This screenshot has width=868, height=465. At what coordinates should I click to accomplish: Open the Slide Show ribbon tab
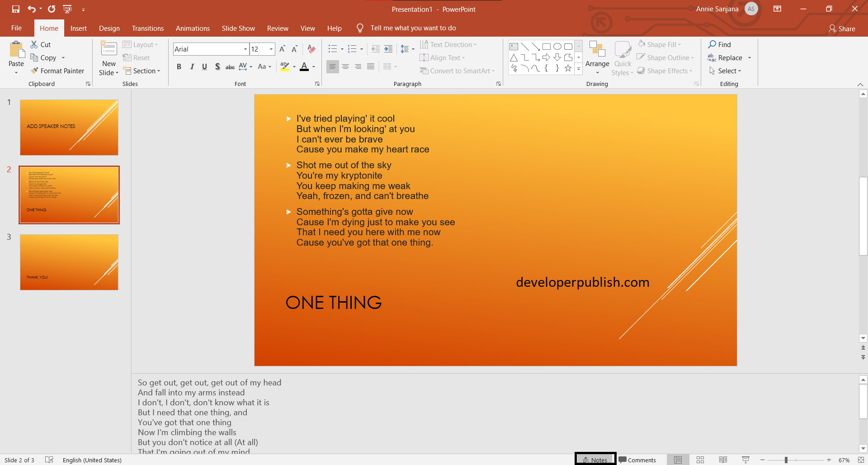tap(238, 28)
